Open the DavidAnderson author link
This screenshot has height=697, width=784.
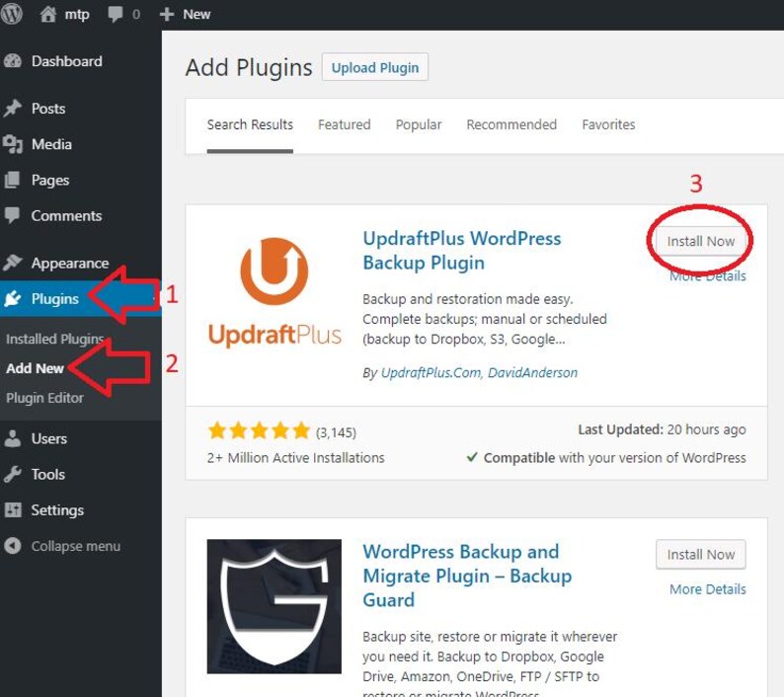(533, 372)
